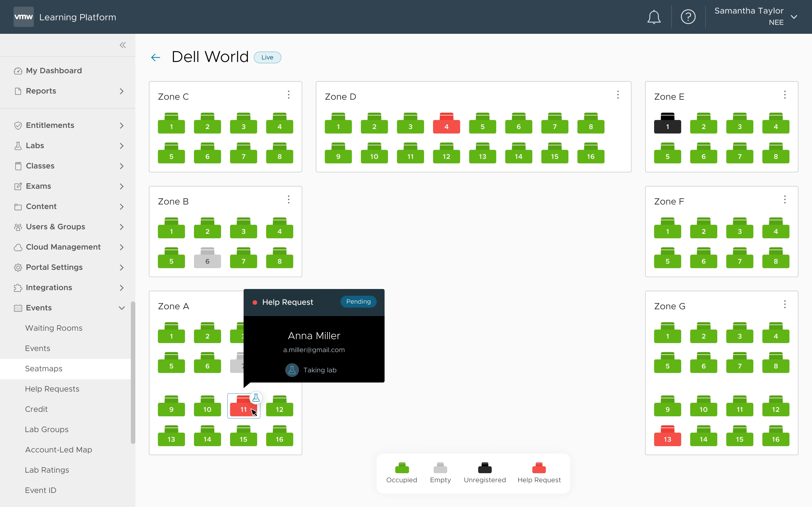Expand Cloud Management in sidebar
The width and height of the screenshot is (812, 507).
122,247
